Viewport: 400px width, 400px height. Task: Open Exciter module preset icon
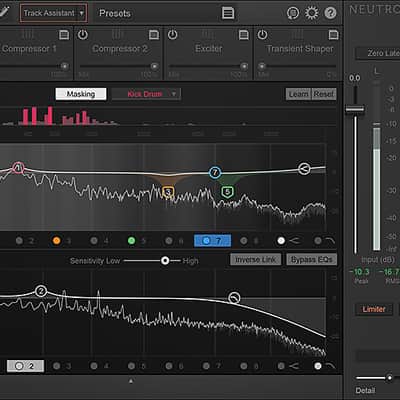(244, 35)
